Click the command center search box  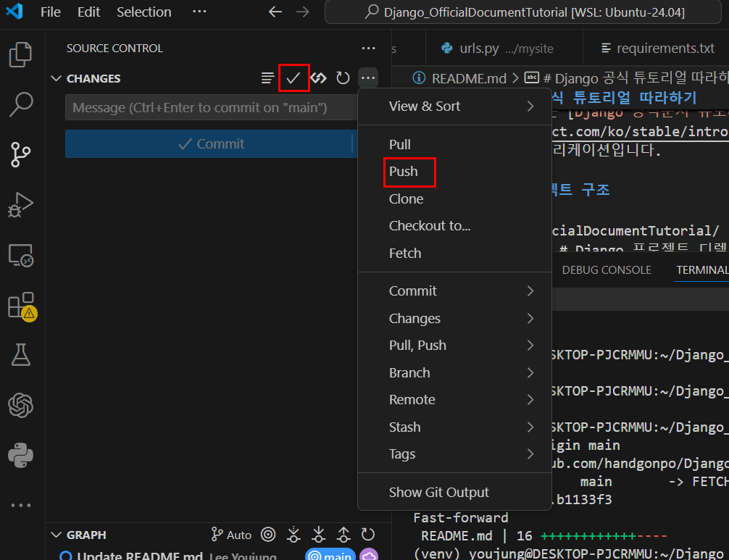click(523, 12)
